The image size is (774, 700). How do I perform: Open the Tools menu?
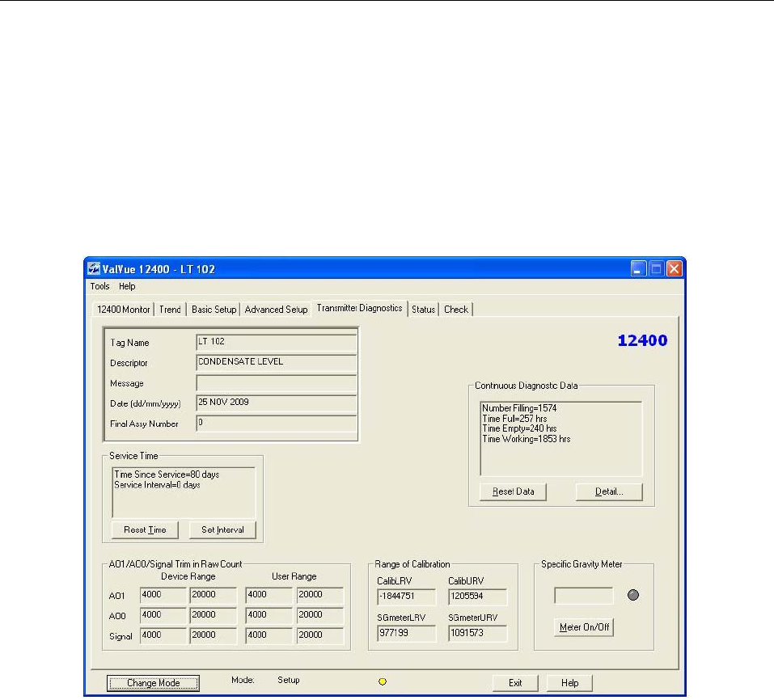[x=99, y=286]
